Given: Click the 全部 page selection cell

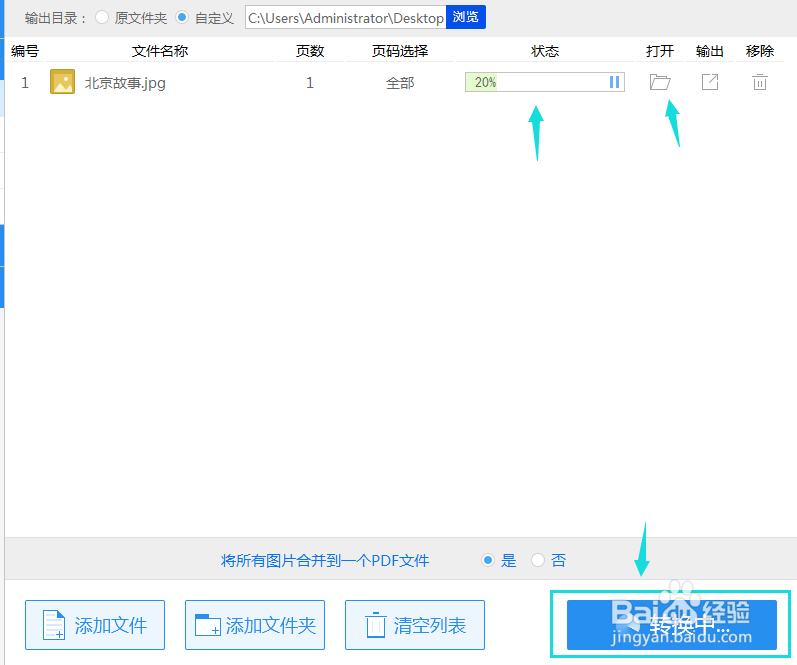Looking at the screenshot, I should [400, 82].
